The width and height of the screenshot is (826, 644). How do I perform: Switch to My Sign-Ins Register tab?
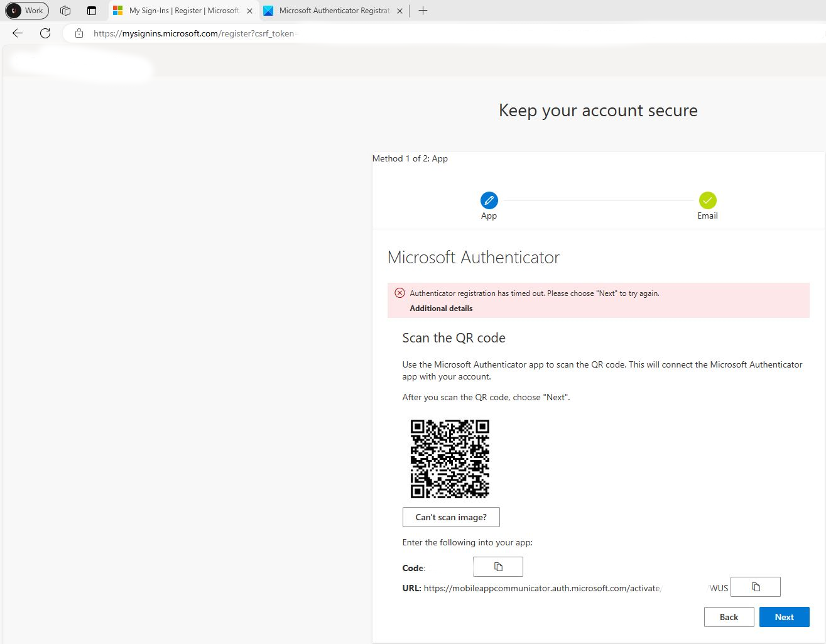pos(183,11)
